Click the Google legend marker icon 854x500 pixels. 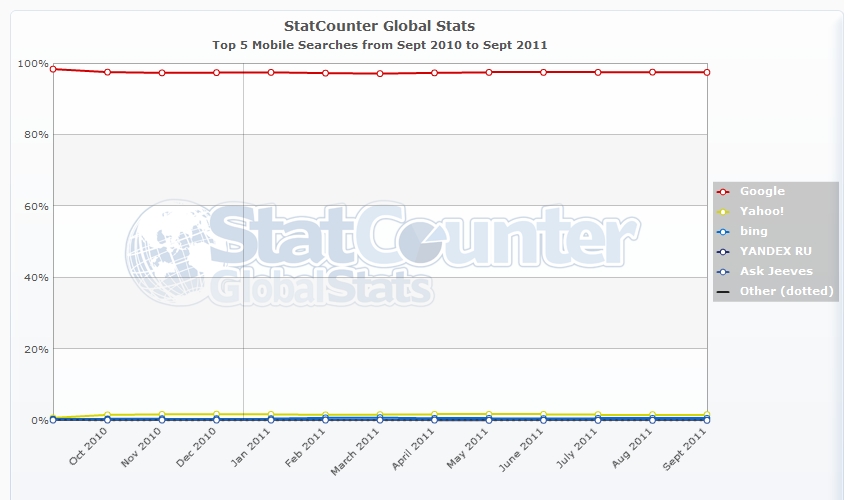click(723, 191)
